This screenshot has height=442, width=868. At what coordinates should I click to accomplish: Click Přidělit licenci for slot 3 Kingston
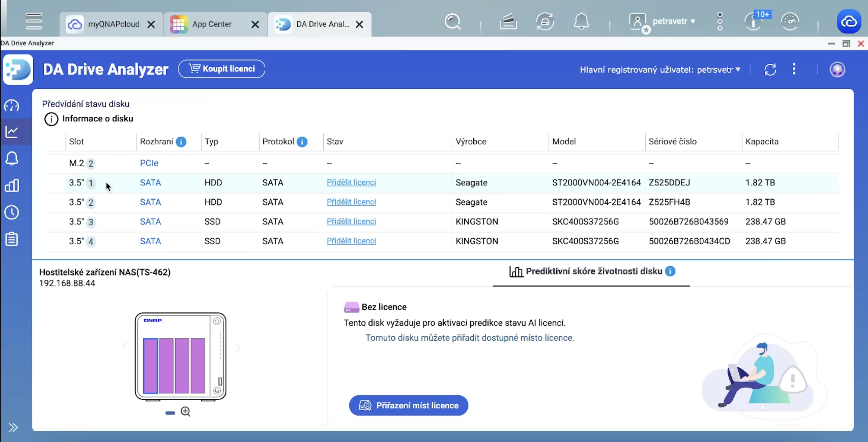pyautogui.click(x=351, y=221)
